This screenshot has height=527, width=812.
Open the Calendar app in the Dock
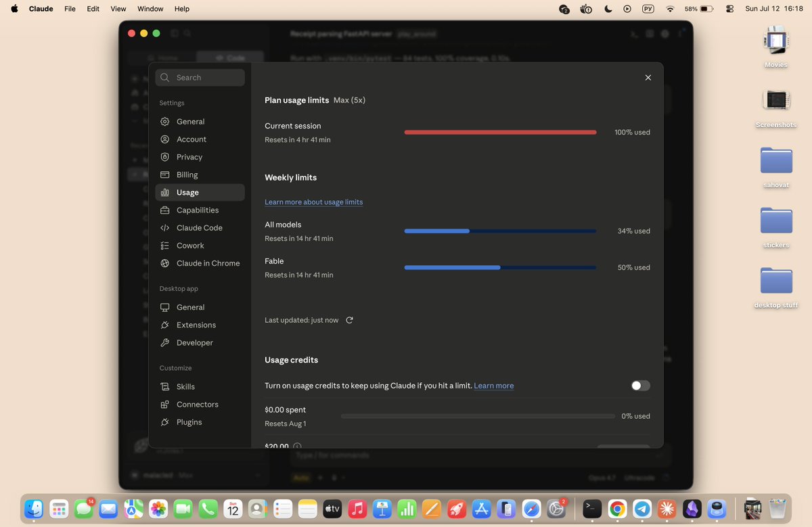233,509
